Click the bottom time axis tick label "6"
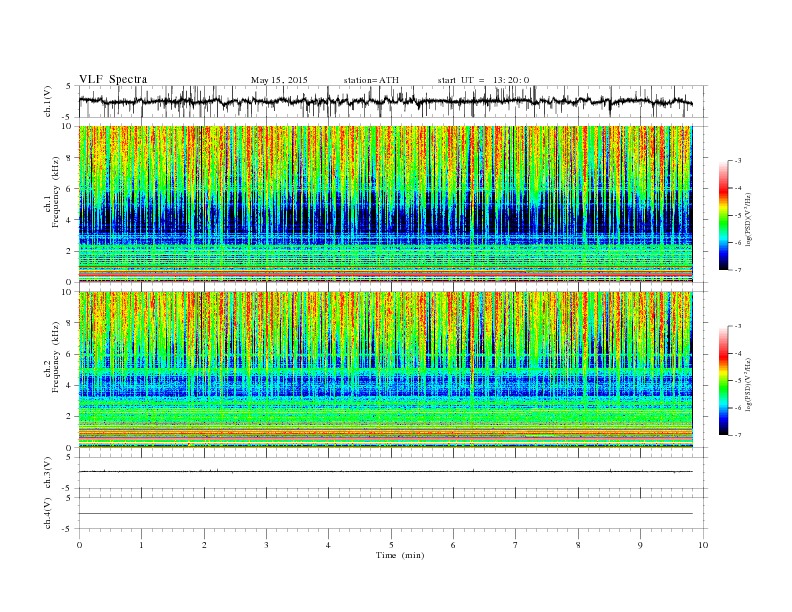 click(x=453, y=545)
